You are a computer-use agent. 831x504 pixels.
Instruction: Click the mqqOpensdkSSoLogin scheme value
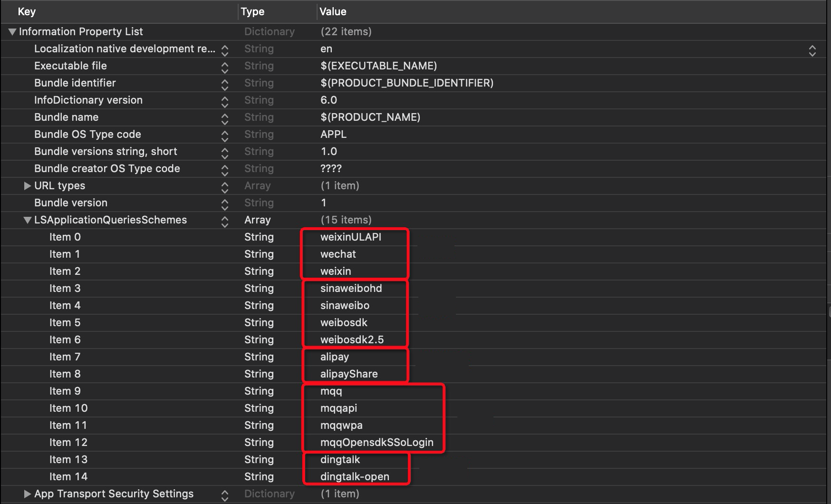click(x=377, y=443)
